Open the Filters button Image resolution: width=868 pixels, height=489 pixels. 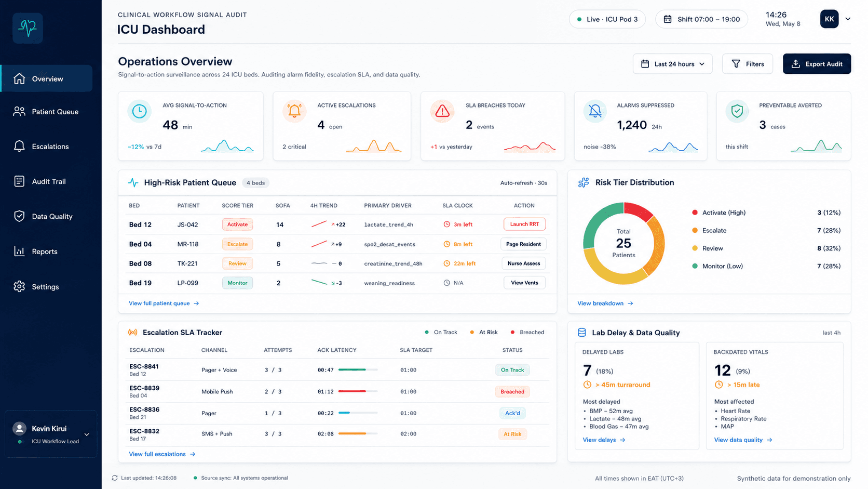747,64
